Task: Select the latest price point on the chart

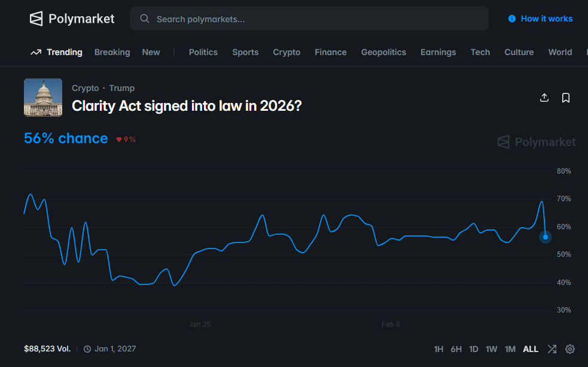Action: [545, 237]
